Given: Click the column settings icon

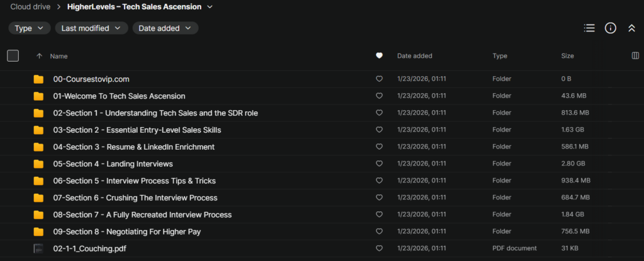Looking at the screenshot, I should (x=635, y=56).
